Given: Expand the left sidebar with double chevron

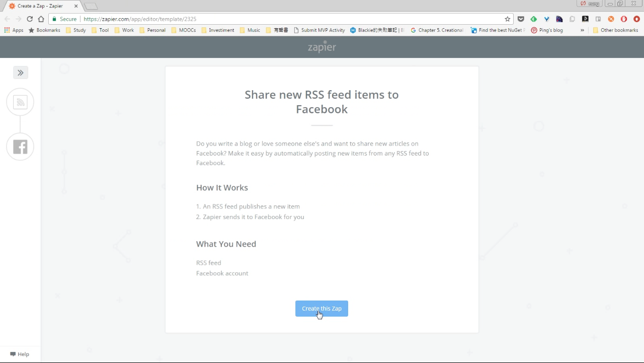Looking at the screenshot, I should (x=21, y=72).
